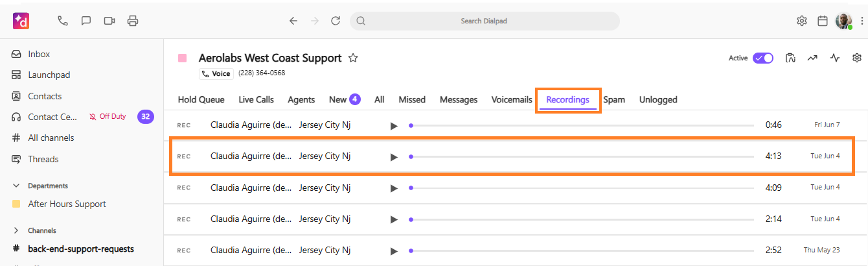This screenshot has height=268, width=868.
Task: Toggle the Active switch
Action: click(763, 58)
